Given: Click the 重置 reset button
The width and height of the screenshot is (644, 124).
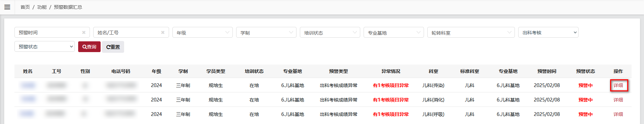Looking at the screenshot, I should coord(113,47).
